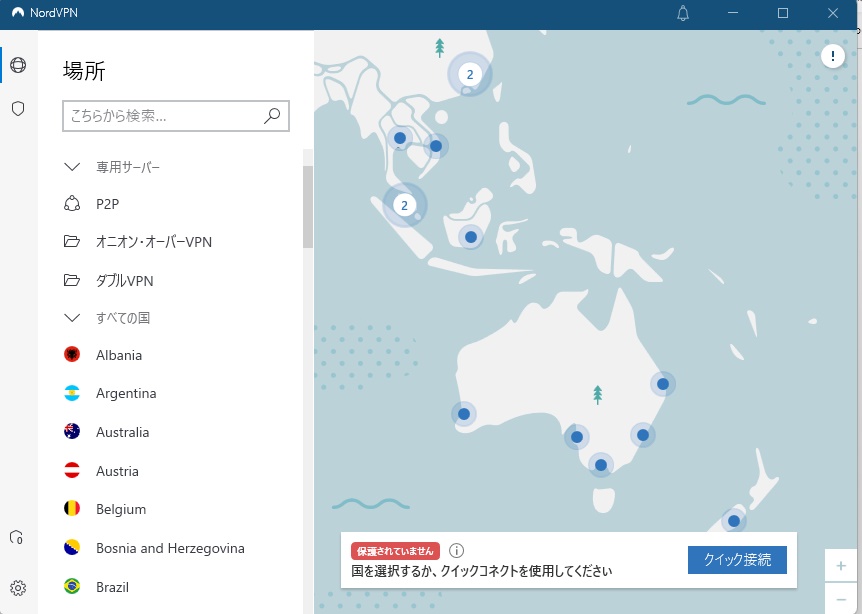The width and height of the screenshot is (862, 614).
Task: Click the magnifier search icon
Action: 272,115
